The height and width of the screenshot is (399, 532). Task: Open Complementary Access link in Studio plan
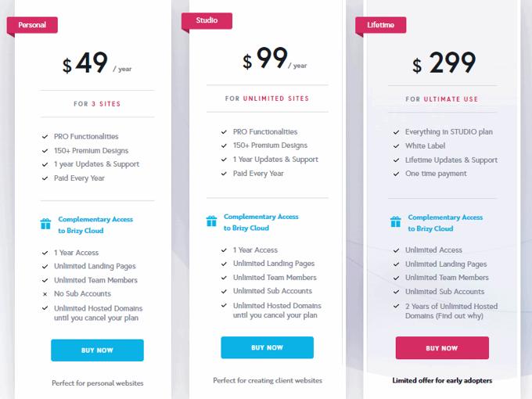(261, 222)
